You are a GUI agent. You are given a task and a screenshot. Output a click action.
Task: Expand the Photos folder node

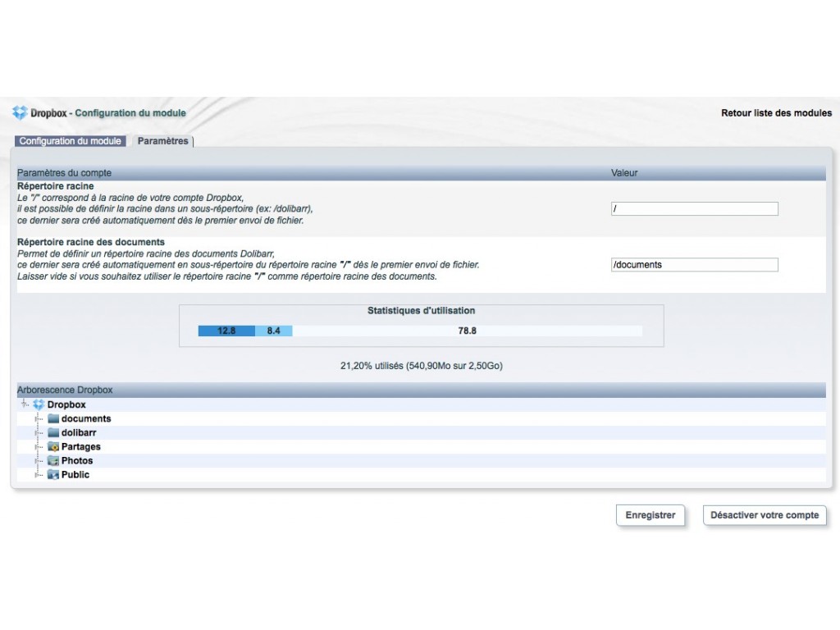[39, 460]
